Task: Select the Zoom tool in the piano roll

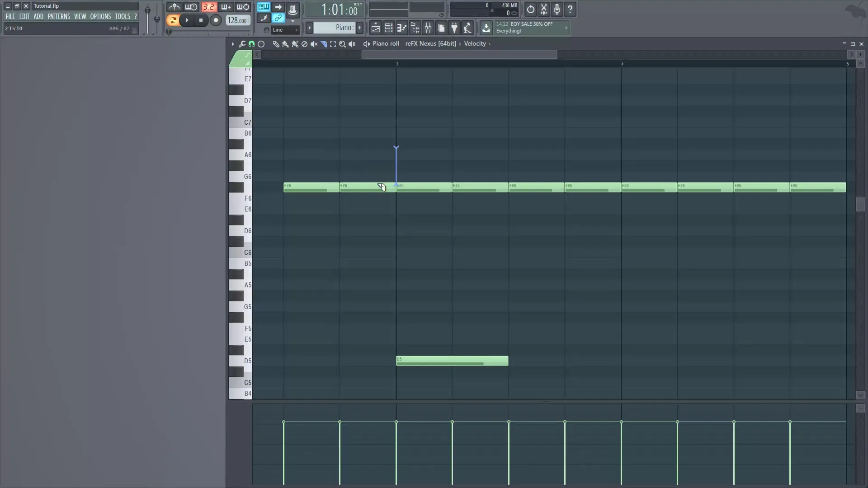Action: [x=342, y=44]
